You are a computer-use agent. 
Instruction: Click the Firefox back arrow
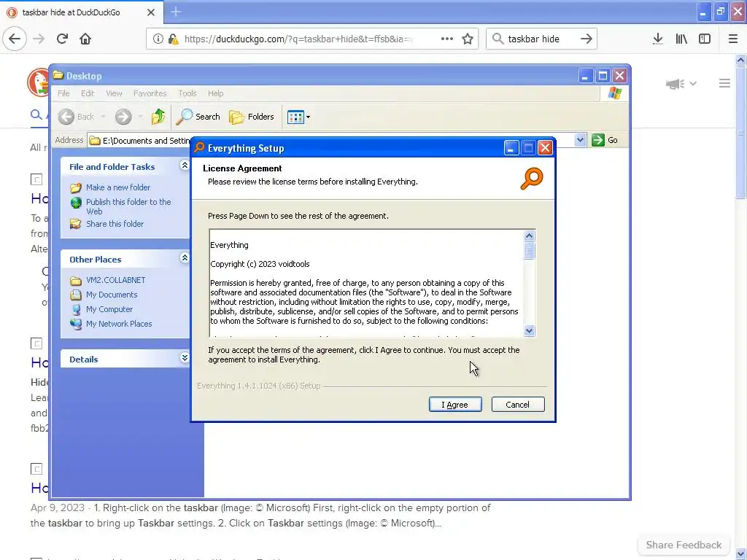pos(15,39)
